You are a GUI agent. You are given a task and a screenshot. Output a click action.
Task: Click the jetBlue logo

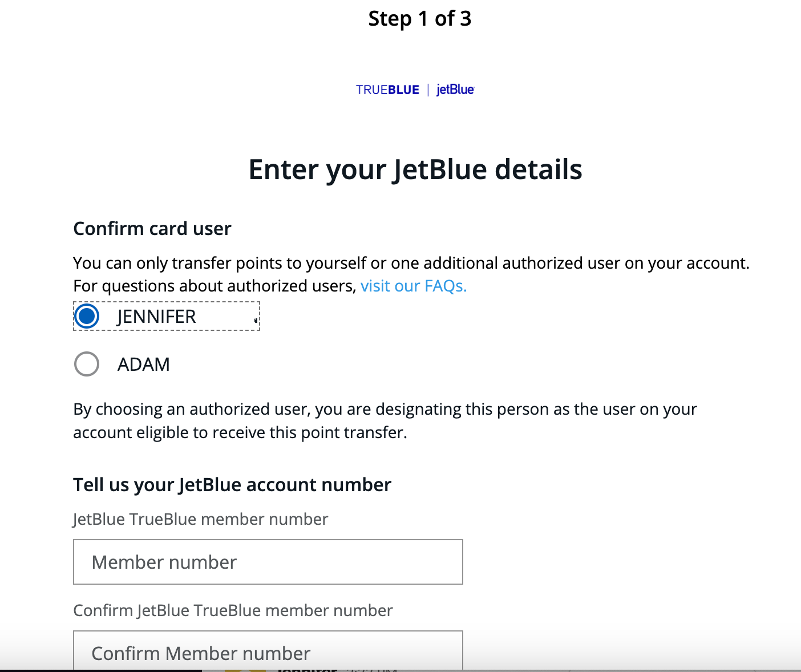(x=455, y=90)
